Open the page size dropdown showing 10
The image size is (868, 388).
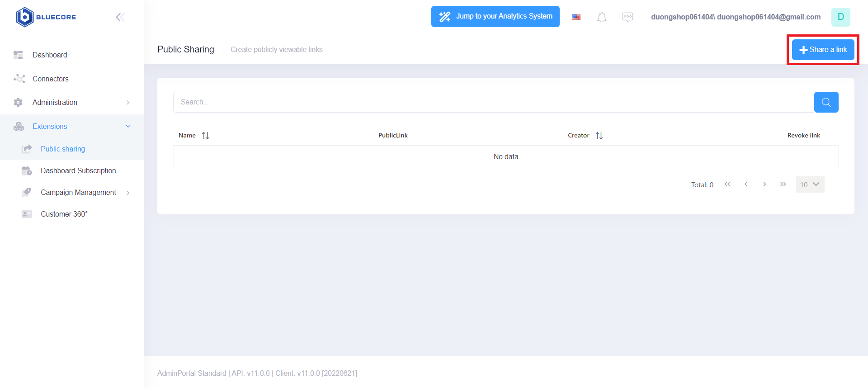[810, 185]
